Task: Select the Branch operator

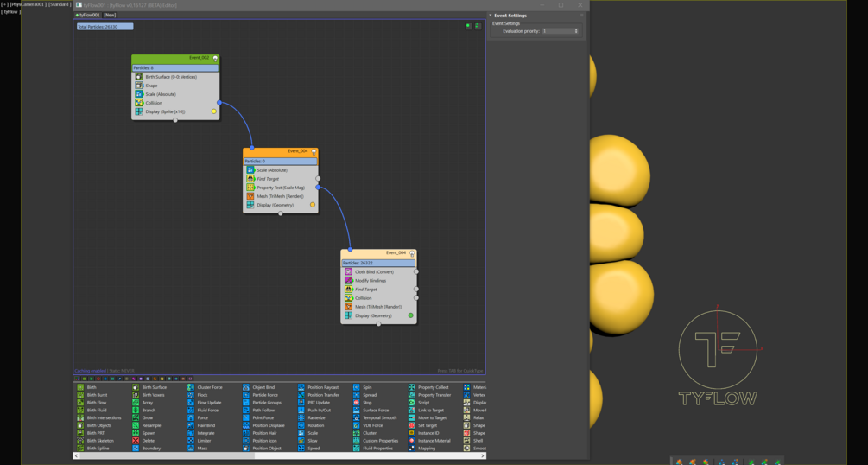Action: point(144,411)
